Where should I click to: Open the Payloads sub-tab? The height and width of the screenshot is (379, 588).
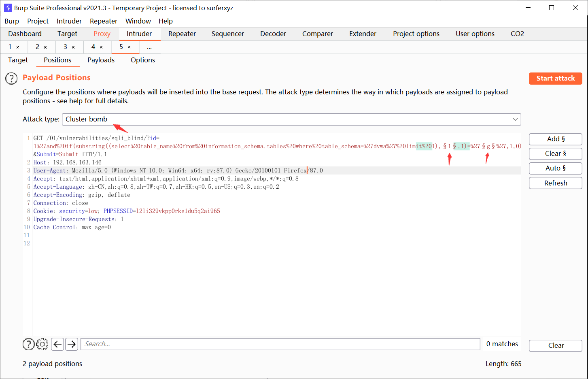click(x=101, y=60)
